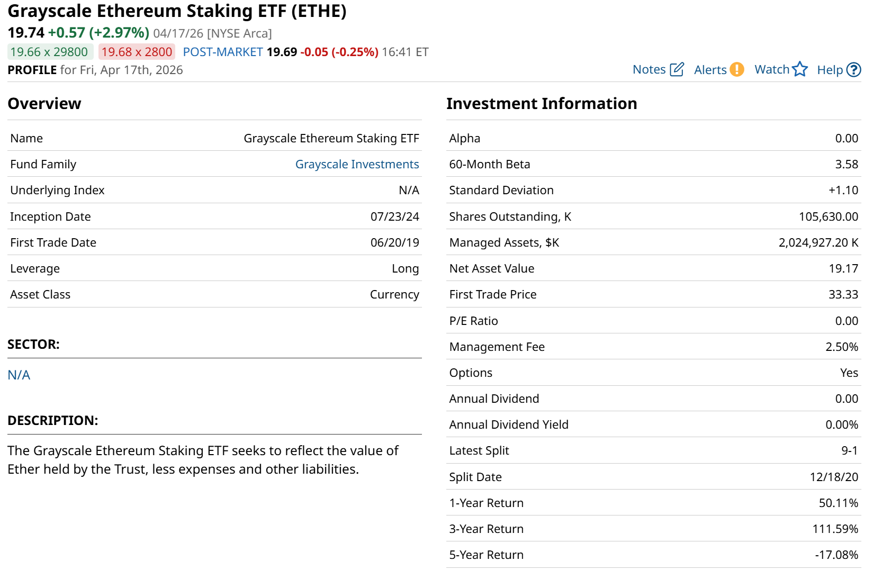
Task: Click the Notes pencil edit icon
Action: (677, 69)
